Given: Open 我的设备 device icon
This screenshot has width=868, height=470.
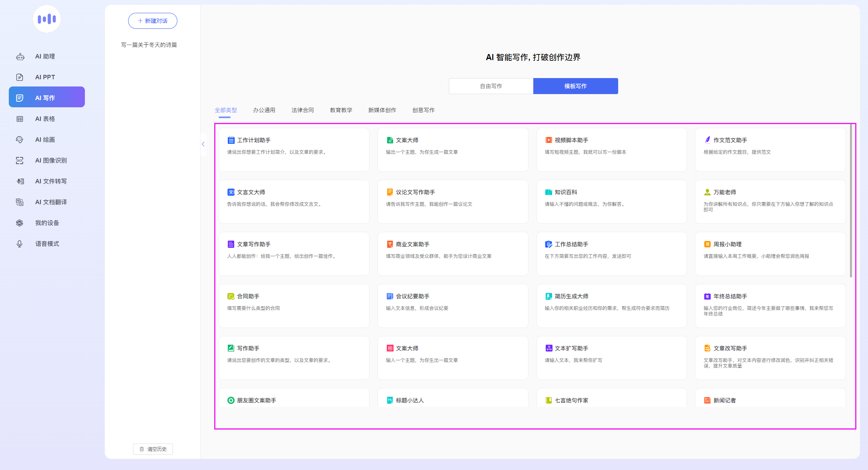Looking at the screenshot, I should [20, 223].
